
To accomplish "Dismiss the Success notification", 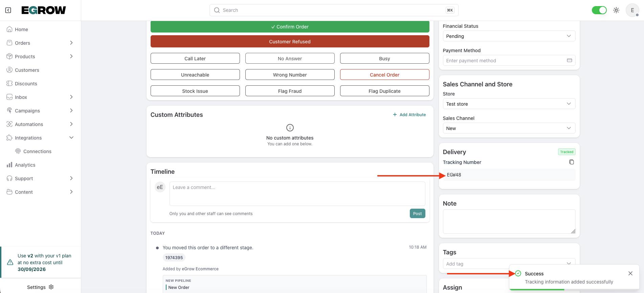I will click(630, 273).
